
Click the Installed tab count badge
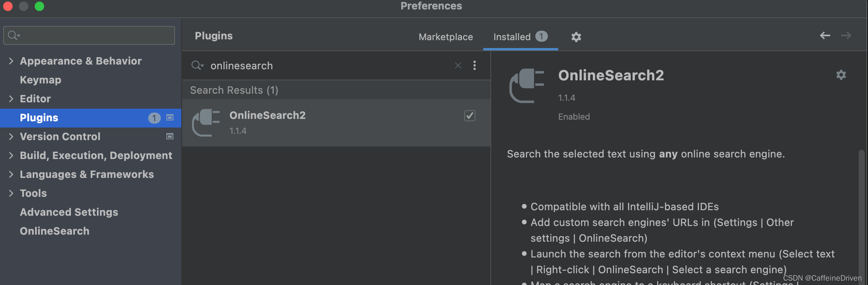tap(542, 36)
